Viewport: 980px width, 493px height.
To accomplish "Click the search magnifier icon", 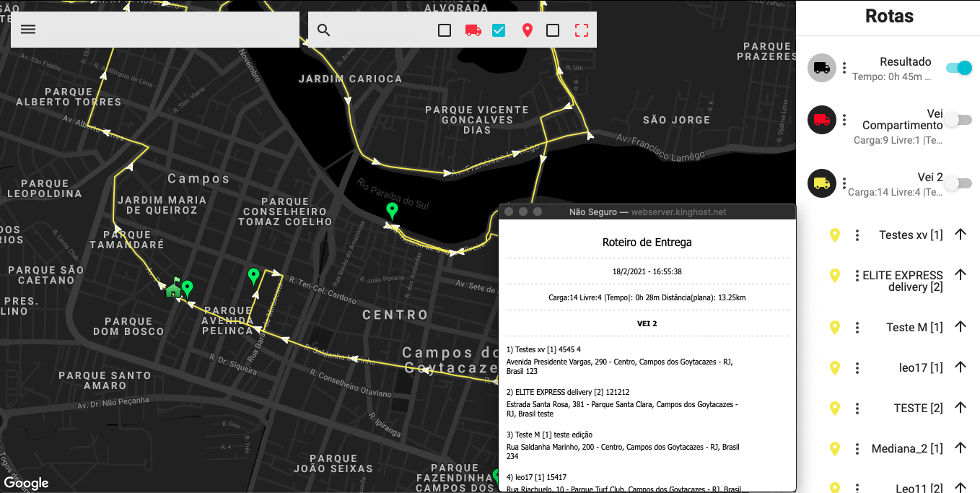I will coord(324,30).
